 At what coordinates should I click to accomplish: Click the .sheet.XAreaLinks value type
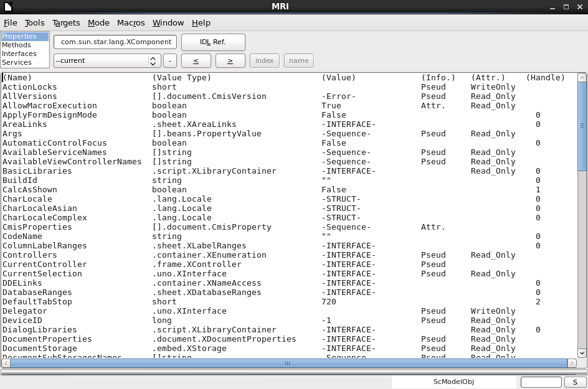coord(194,124)
